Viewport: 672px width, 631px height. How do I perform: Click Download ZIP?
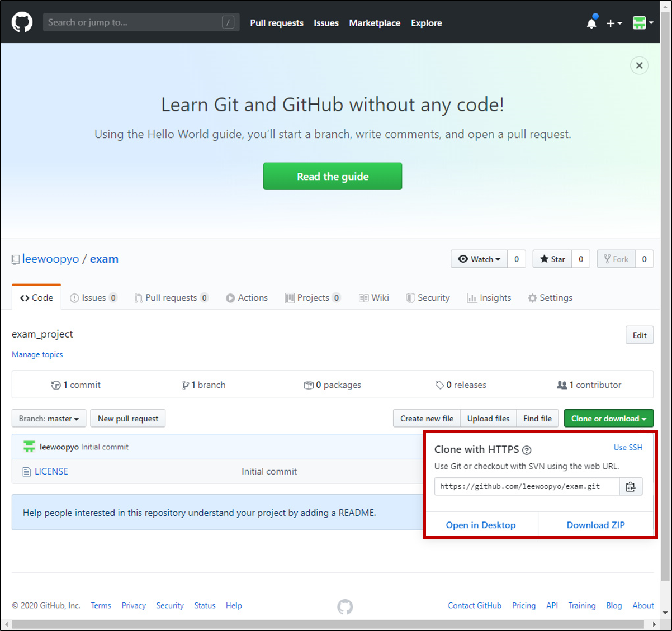[x=596, y=525]
